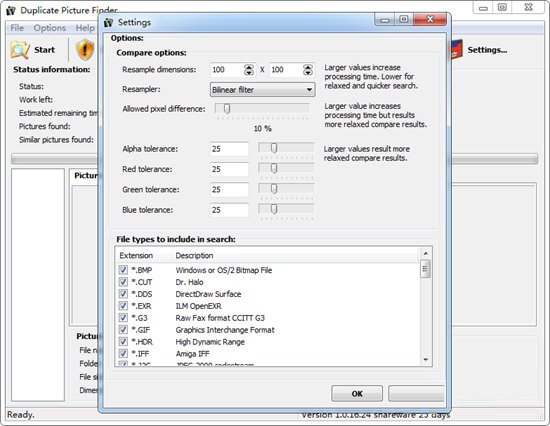
Task: Uncheck the *.GIF file type checkbox
Action: click(x=123, y=330)
